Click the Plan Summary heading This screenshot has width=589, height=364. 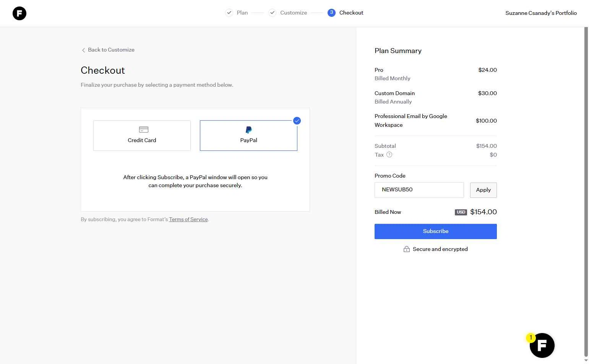(x=398, y=51)
